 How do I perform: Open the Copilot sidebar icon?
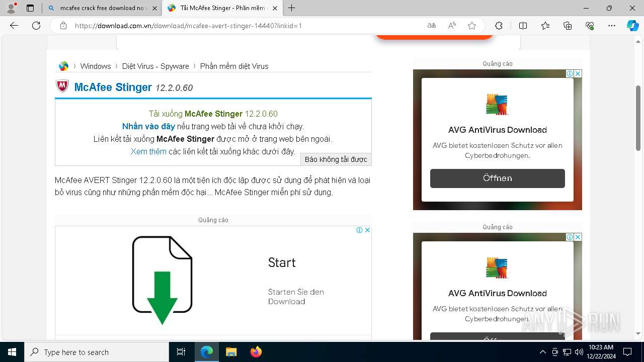pos(632,26)
